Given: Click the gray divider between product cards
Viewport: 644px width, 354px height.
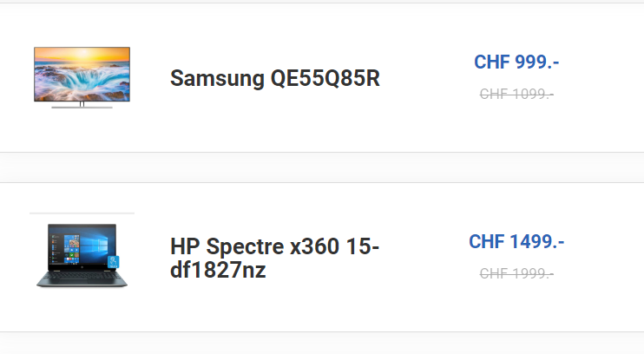Looking at the screenshot, I should pyautogui.click(x=322, y=167).
